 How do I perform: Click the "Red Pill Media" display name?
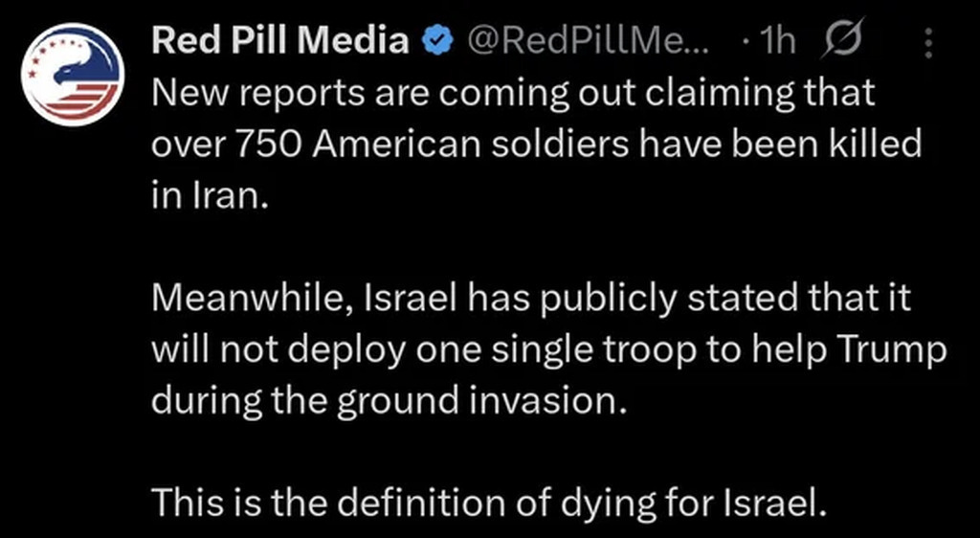click(280, 39)
